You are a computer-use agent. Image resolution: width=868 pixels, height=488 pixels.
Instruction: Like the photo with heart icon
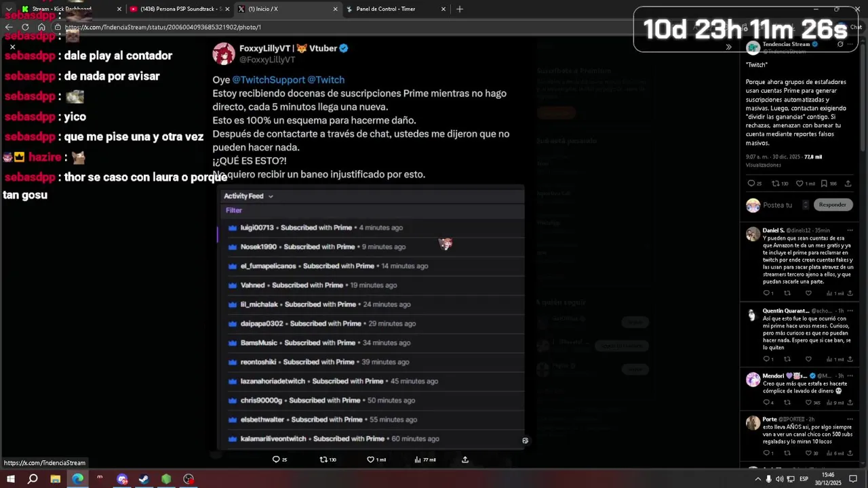371,460
